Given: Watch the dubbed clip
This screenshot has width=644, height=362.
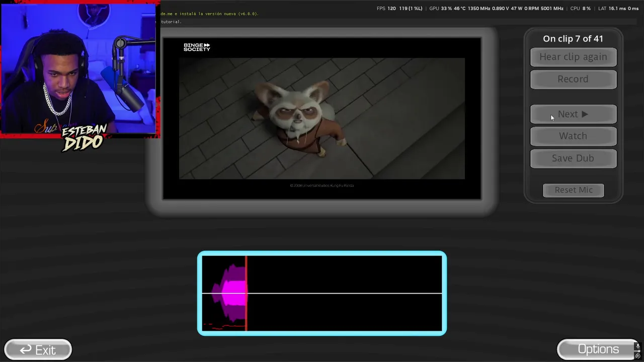Looking at the screenshot, I should tap(573, 136).
